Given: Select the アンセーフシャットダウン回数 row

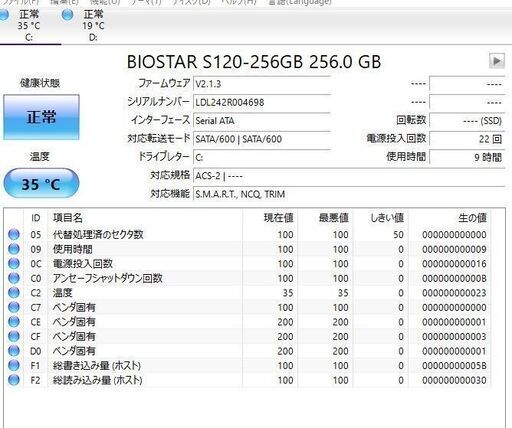Looking at the screenshot, I should [248, 278].
